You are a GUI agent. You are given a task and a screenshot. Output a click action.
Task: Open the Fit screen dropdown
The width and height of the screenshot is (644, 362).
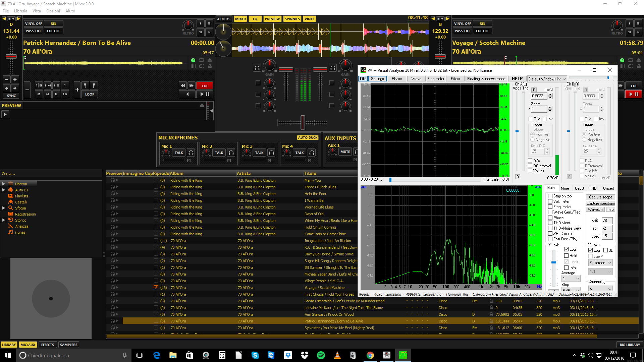click(x=600, y=263)
